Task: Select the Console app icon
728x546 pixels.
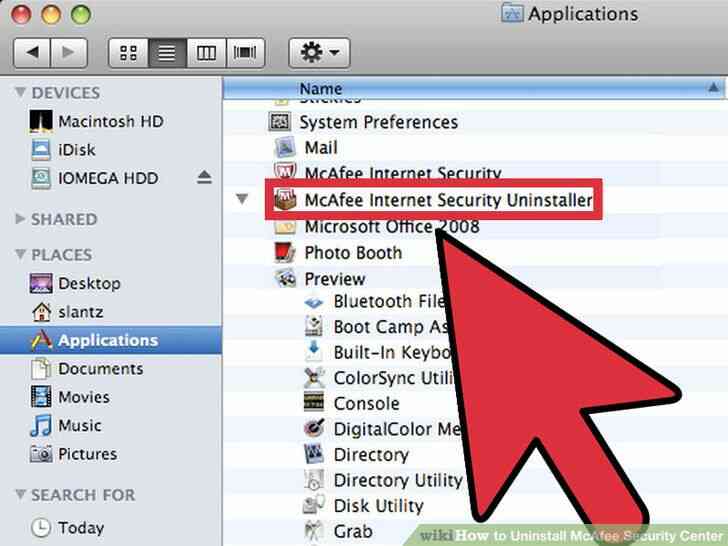Action: [314, 402]
